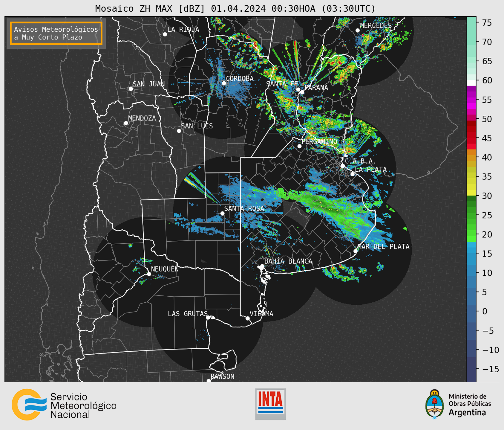504x430 pixels.
Task: Click the 75 tick label on the scale
Action: click(487, 23)
